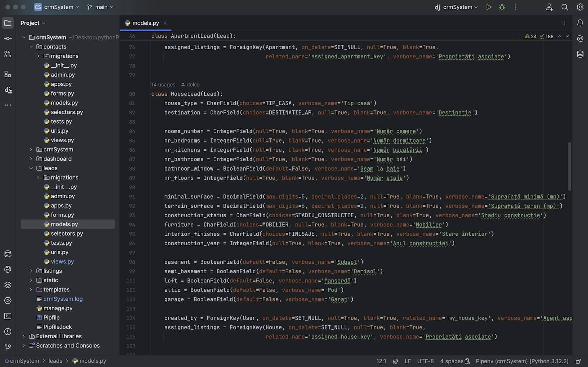Screen dimensions: 588x367
Task: Click the Run button in the toolbar
Action: point(488,7)
